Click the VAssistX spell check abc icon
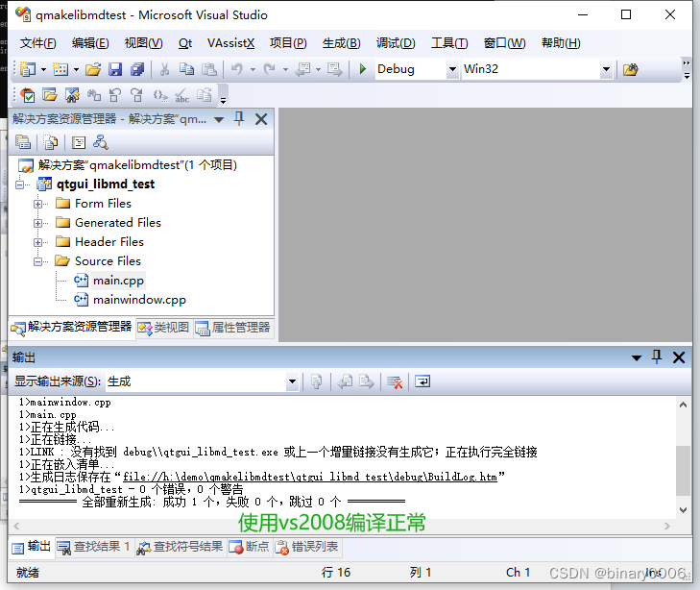 pos(181,95)
